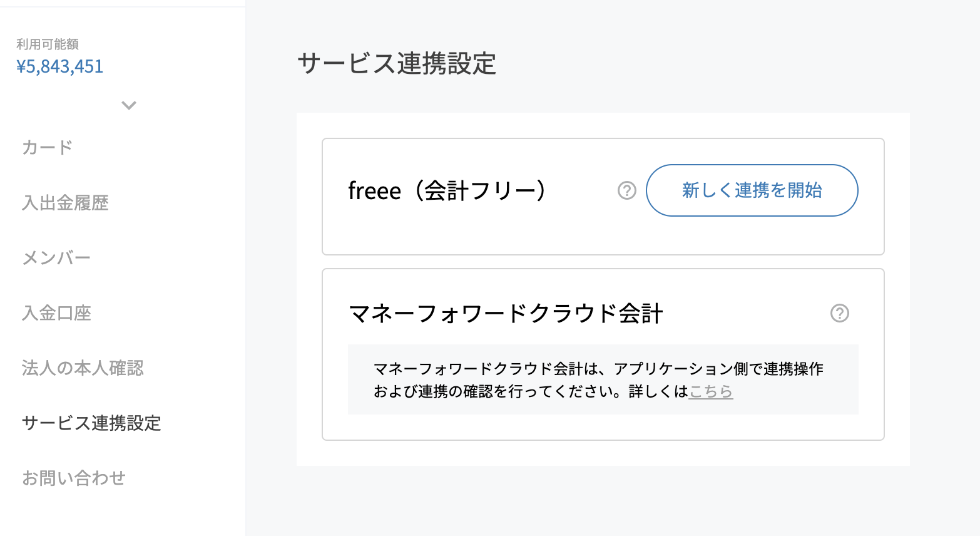Click the マネーフォワードクラウド会計 question mark icon
This screenshot has width=980, height=536.
click(x=840, y=314)
